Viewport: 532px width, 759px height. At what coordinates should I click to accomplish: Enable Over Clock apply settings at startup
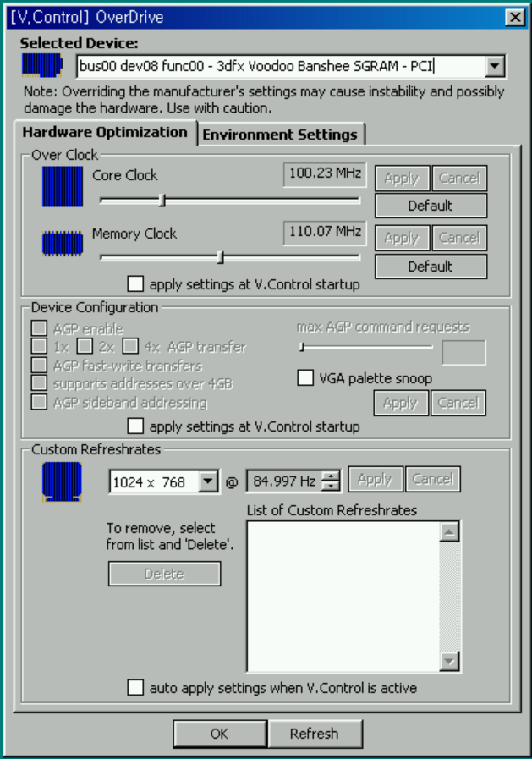click(135, 284)
